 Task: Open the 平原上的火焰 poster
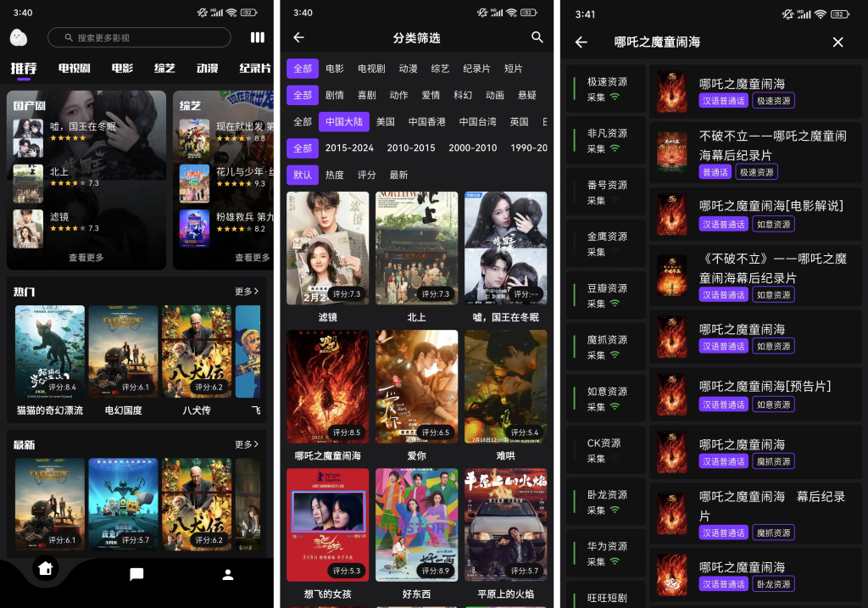pyautogui.click(x=506, y=525)
